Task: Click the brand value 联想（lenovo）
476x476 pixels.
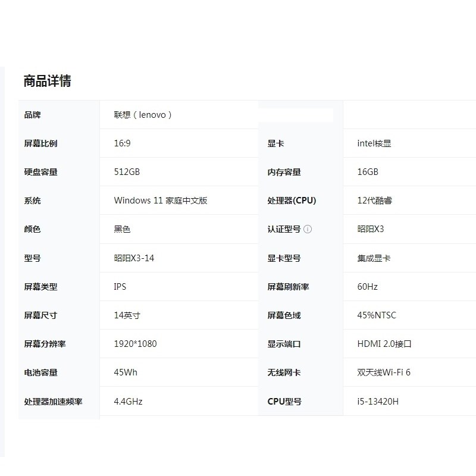Action: (143, 115)
